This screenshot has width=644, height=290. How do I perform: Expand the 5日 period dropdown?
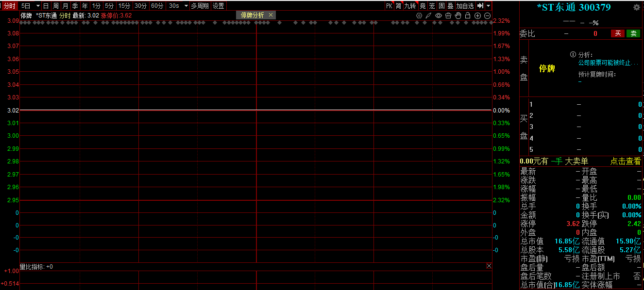(38, 6)
